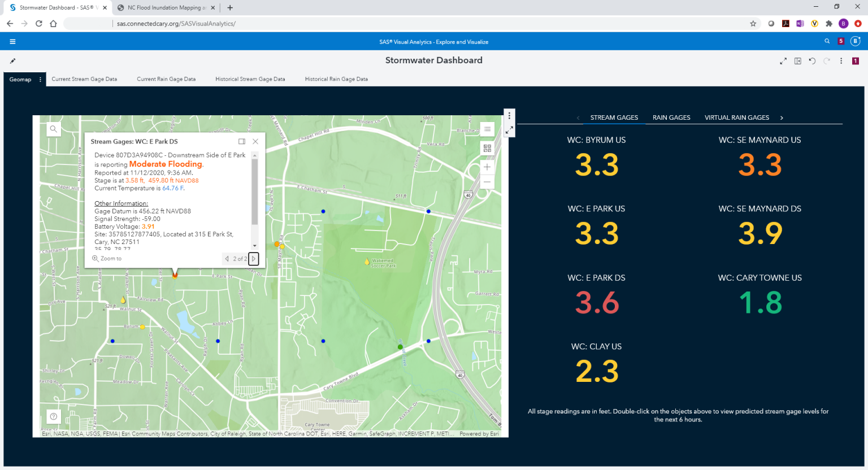Open the geomap object overflow menu
The image size is (868, 470).
[x=509, y=115]
